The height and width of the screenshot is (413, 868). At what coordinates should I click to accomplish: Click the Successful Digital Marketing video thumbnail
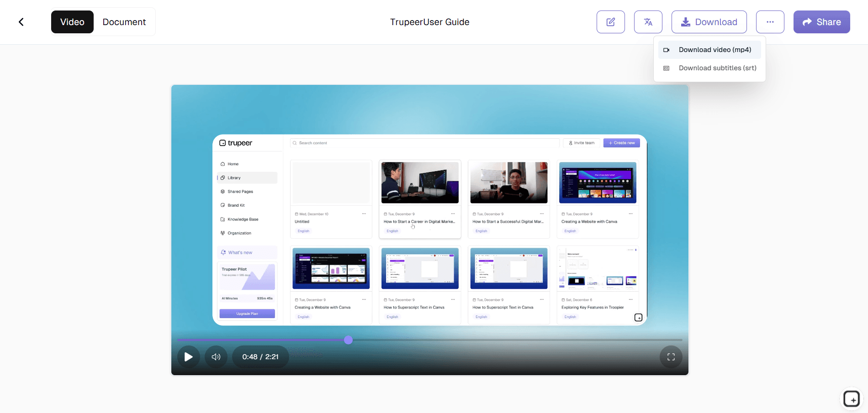[x=509, y=183]
